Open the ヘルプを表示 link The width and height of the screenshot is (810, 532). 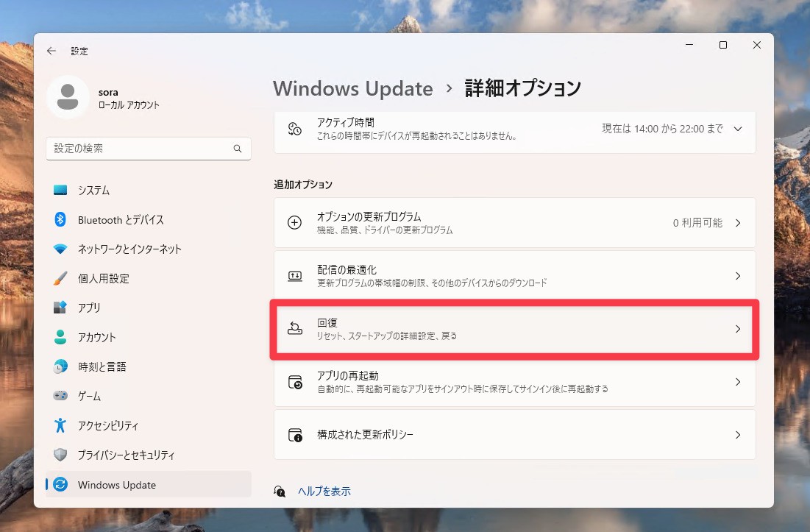pos(324,492)
